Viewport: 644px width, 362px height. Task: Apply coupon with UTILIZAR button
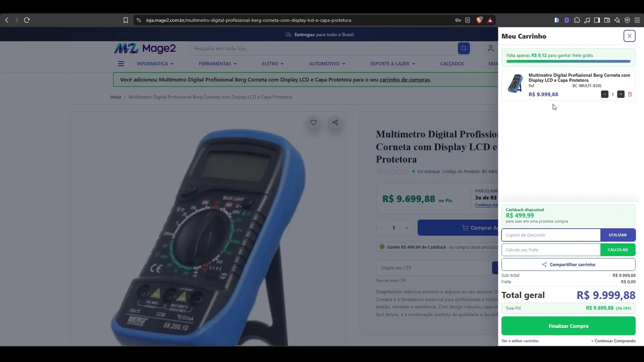coord(618,235)
